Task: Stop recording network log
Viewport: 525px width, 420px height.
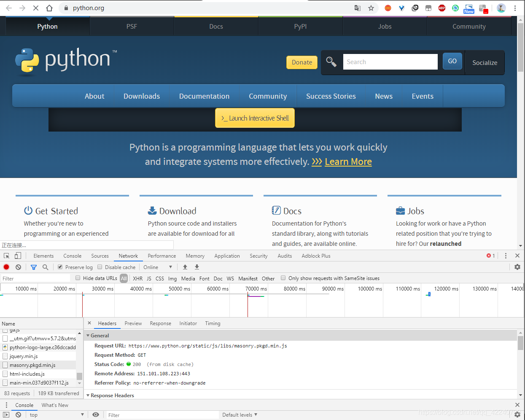Action: coord(6,267)
